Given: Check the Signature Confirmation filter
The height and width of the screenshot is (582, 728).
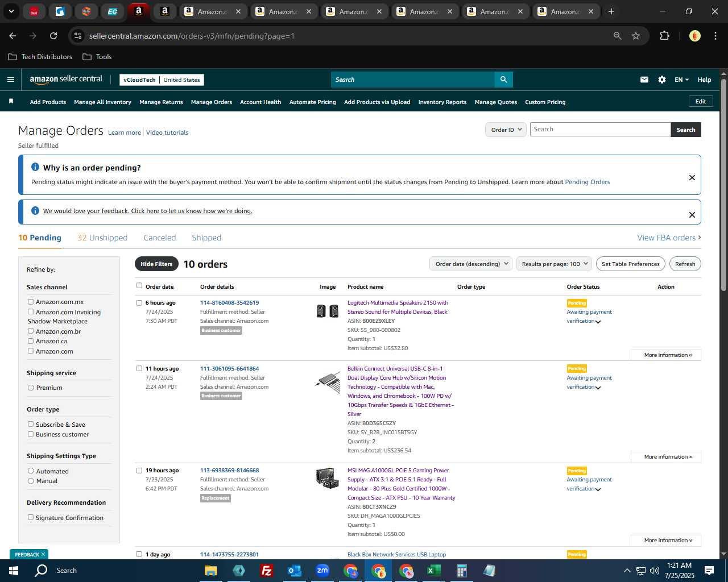Looking at the screenshot, I should point(31,517).
